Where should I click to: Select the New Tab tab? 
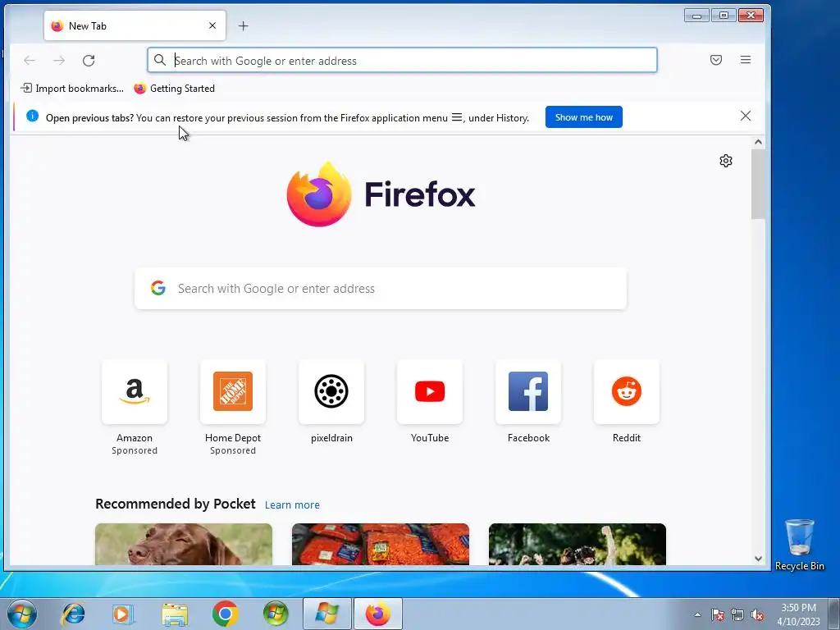[x=135, y=25]
